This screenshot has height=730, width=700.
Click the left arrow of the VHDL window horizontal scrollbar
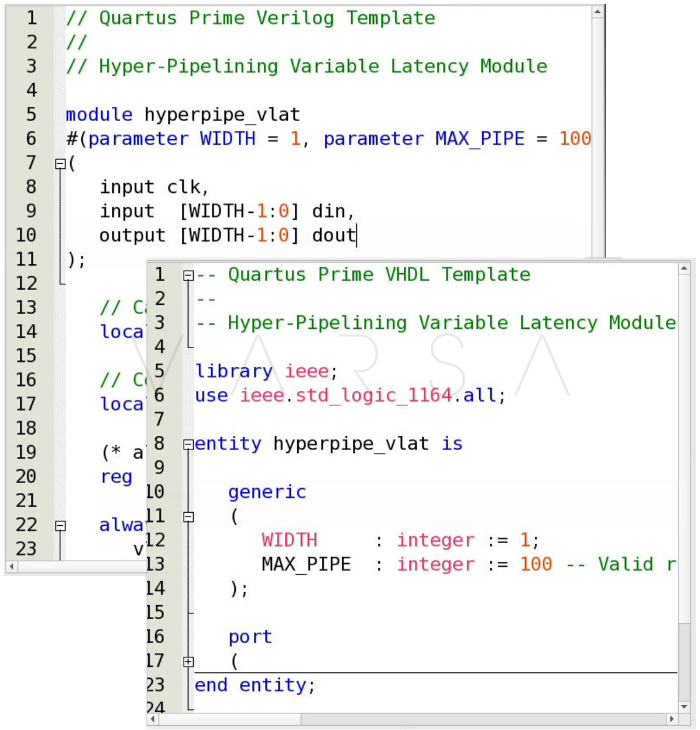coord(154,719)
